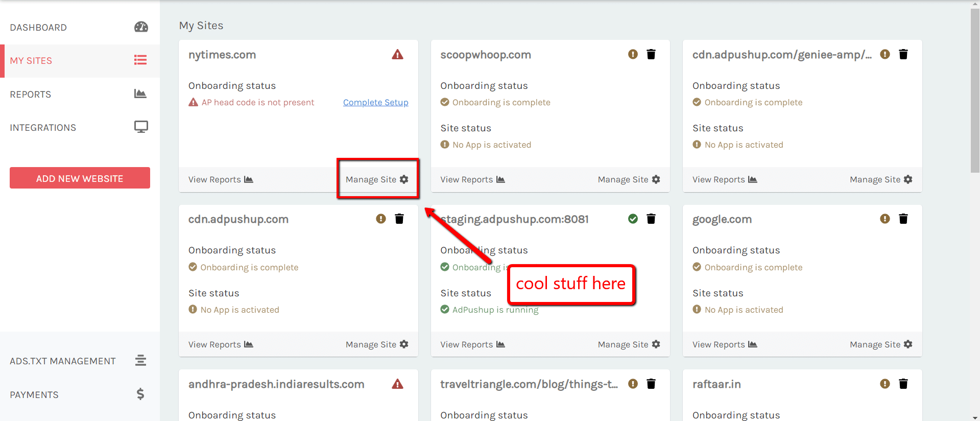Screen dimensions: 980x421
Task: Open Manage Site for scoopwhoop.com
Action: (629, 179)
